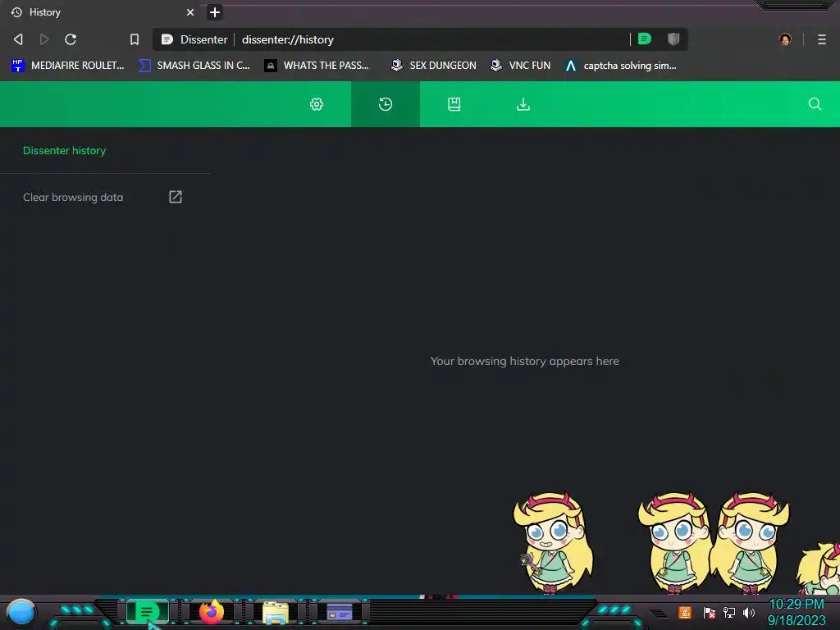
Task: Click the Java tray icon
Action: coord(685,612)
